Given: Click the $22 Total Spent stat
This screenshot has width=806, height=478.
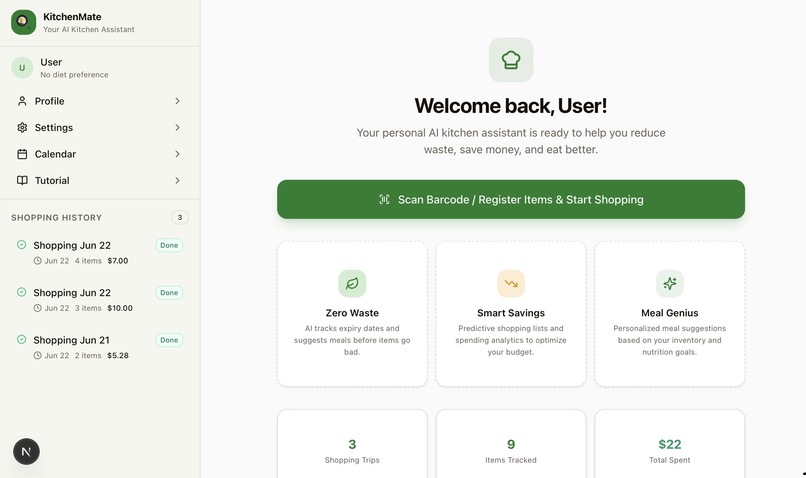Looking at the screenshot, I should pos(670,450).
